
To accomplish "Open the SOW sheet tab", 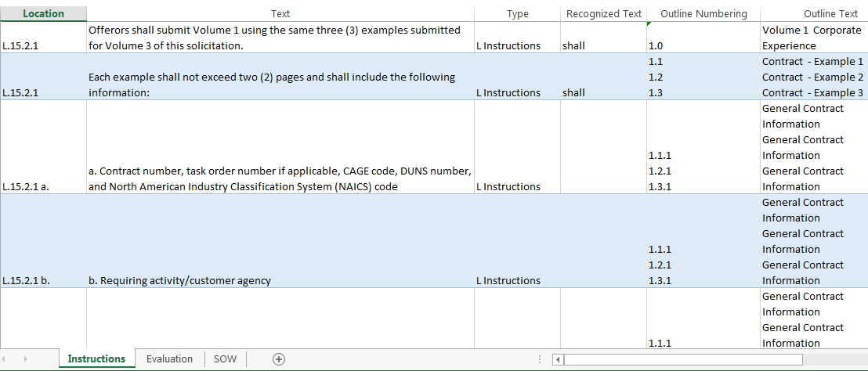I will 224,358.
